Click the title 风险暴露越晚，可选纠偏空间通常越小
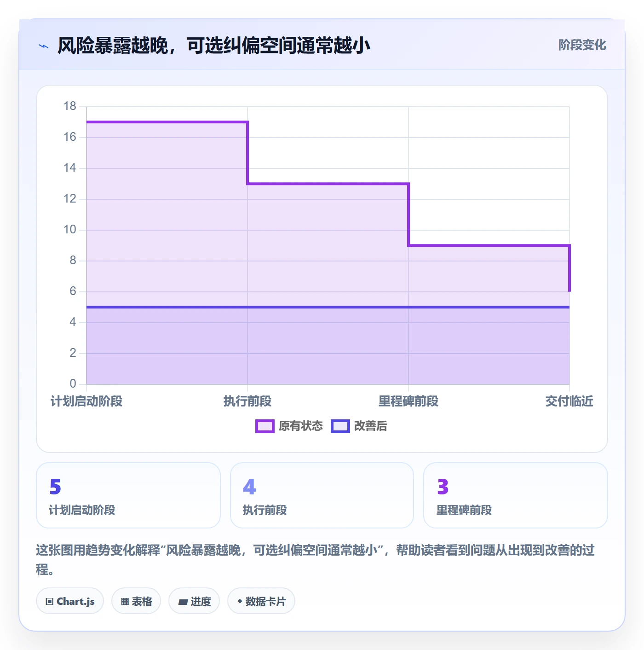644x650 pixels. pyautogui.click(x=214, y=46)
